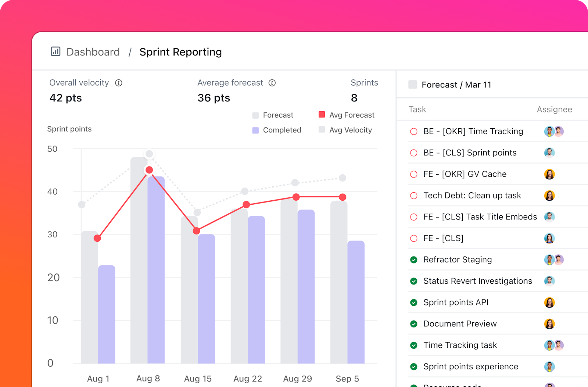Click the bar chart icon beside Dashboard

pyautogui.click(x=55, y=51)
